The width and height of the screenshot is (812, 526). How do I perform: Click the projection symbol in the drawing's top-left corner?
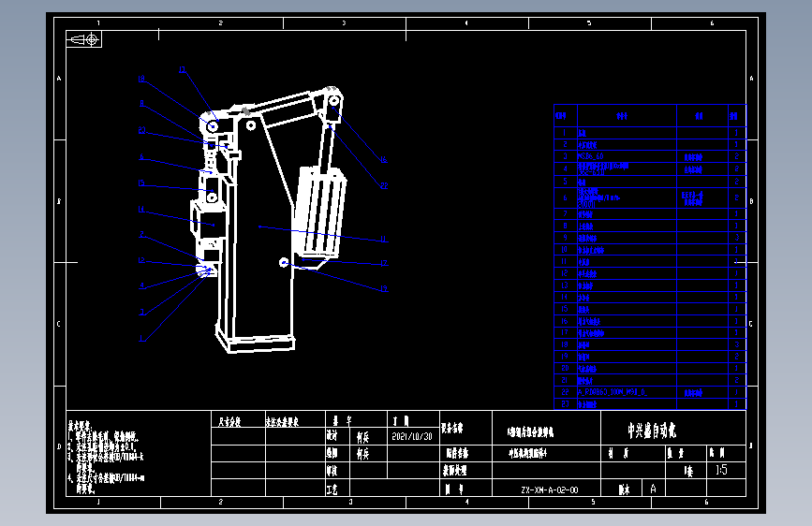coord(84,39)
